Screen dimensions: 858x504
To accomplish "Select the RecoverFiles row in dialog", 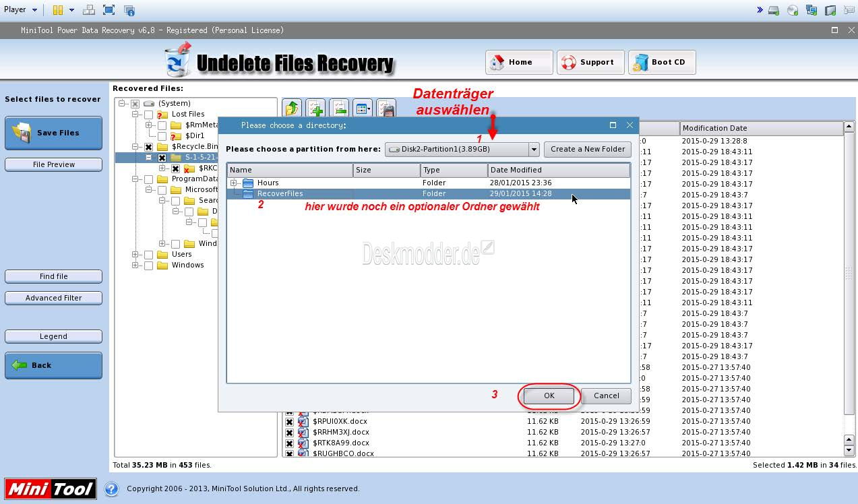I will point(429,194).
